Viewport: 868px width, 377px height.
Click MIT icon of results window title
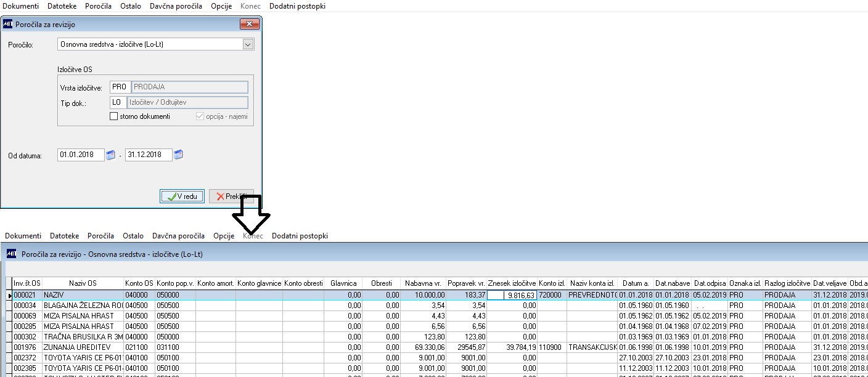(x=12, y=254)
